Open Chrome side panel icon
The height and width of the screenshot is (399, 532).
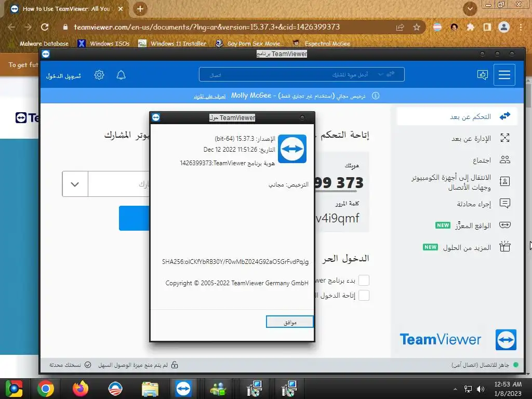click(487, 27)
